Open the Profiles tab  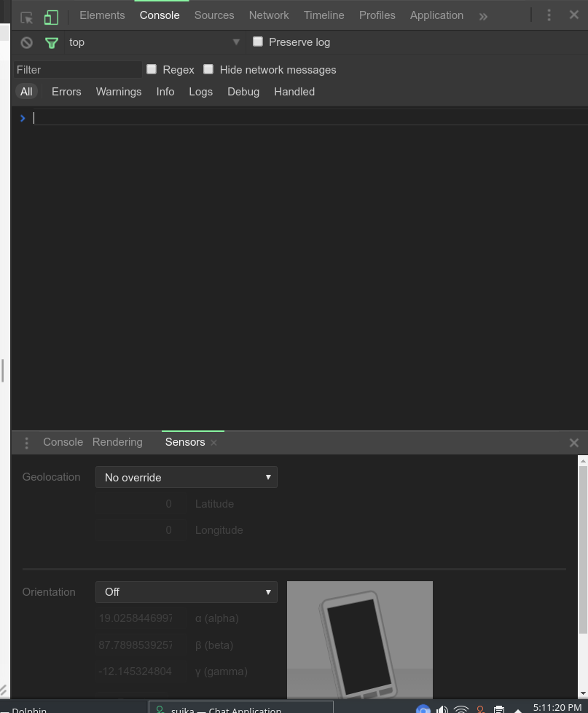tap(377, 15)
